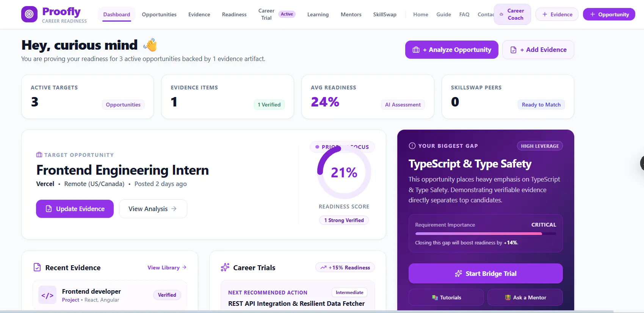Viewport: 644px width, 313px height.
Task: Click the Intermediate difficulty tag
Action: (349, 293)
